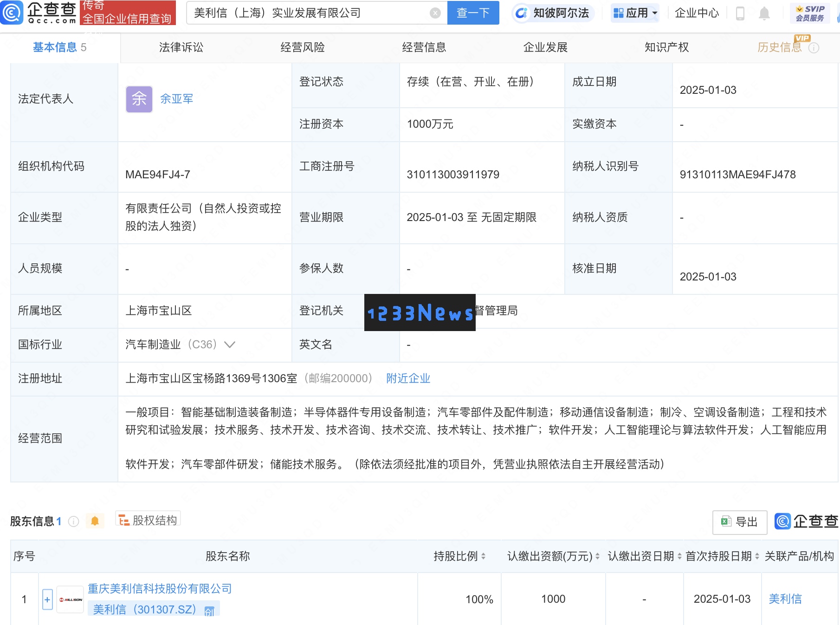
Task: Click the Qcc.com logo icon
Action: coord(12,13)
